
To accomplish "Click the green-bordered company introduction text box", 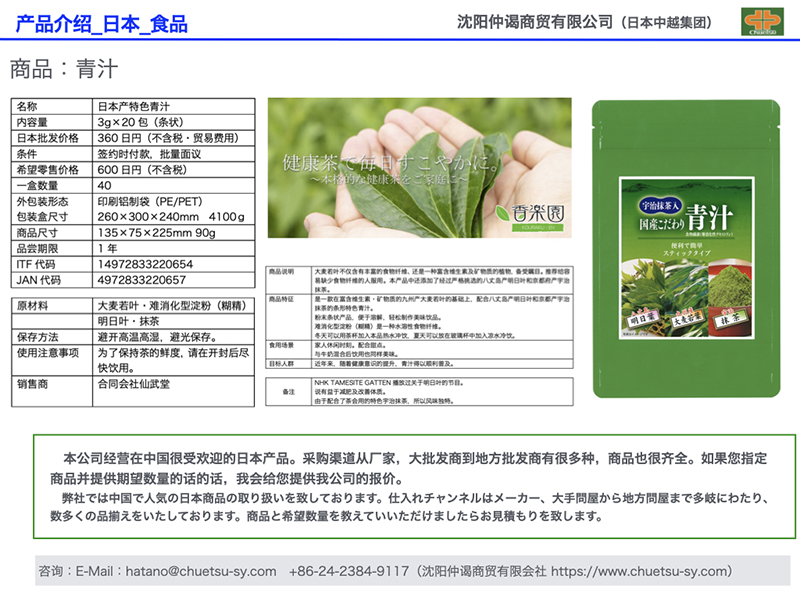I will [414, 485].
